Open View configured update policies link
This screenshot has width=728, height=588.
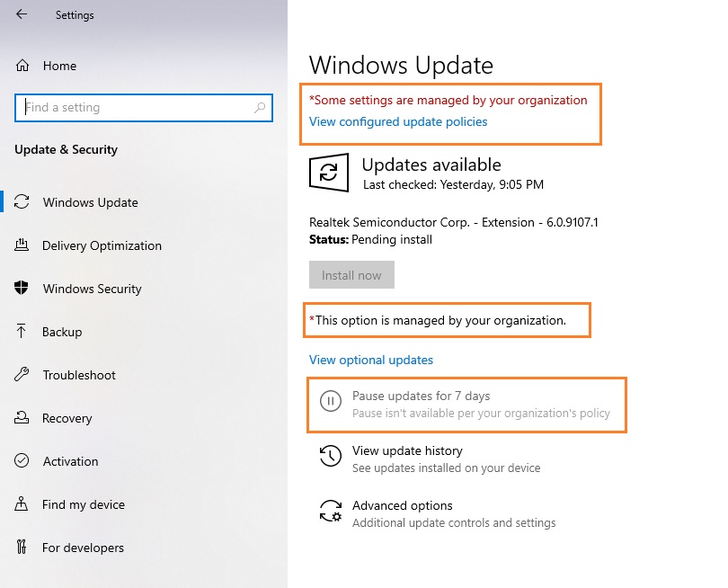click(398, 121)
